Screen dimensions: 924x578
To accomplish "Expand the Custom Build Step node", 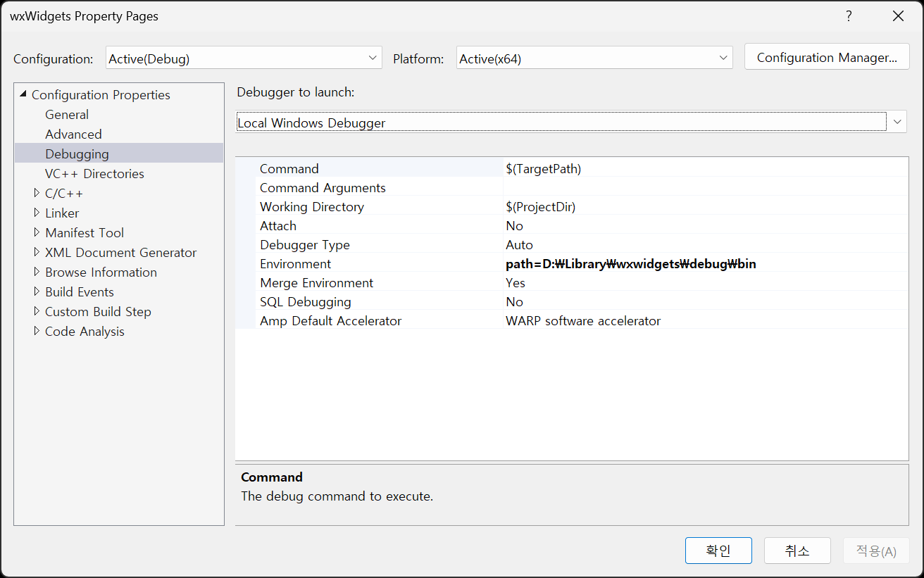I will point(37,311).
